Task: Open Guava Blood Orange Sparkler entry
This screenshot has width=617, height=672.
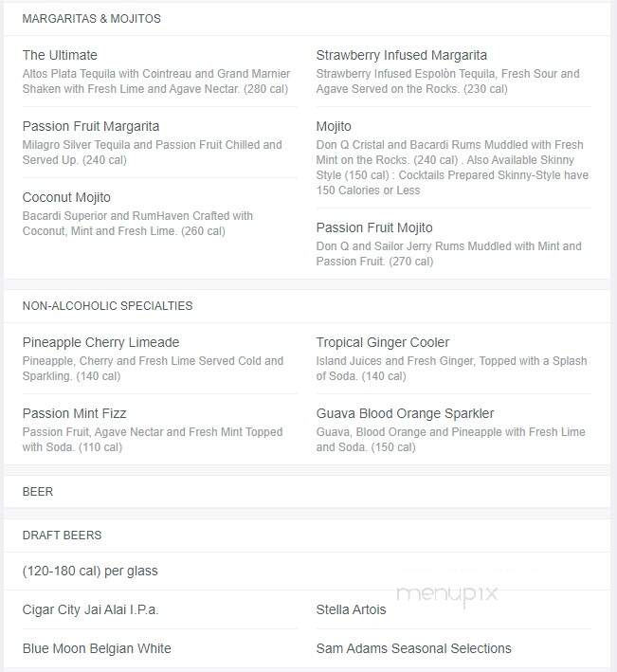Action: point(405,413)
